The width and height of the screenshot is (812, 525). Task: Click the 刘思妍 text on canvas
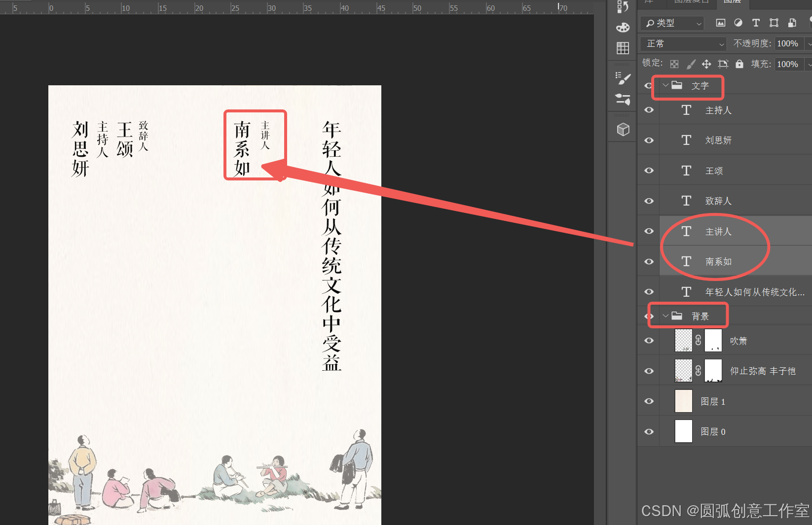(x=80, y=149)
